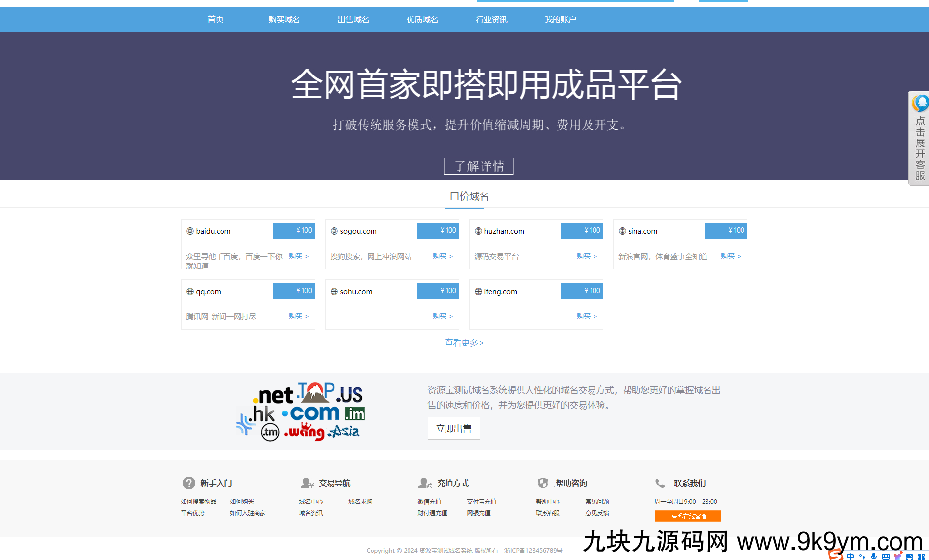Click the question mark icon beside 新手入门
Screen dimensions: 929x560
tap(188, 483)
